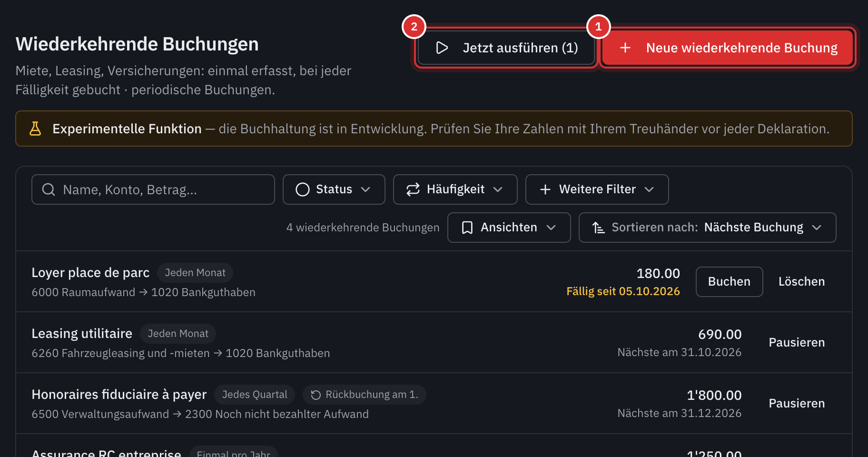The height and width of the screenshot is (457, 868).
Task: Run due bookings with Jetzt ausführen (1)
Action: [506, 48]
